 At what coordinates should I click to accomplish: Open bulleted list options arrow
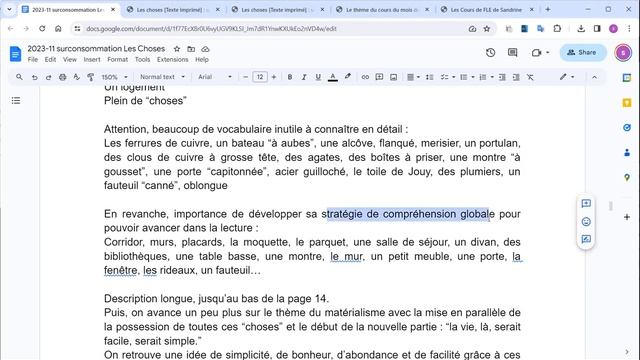pos(473,77)
